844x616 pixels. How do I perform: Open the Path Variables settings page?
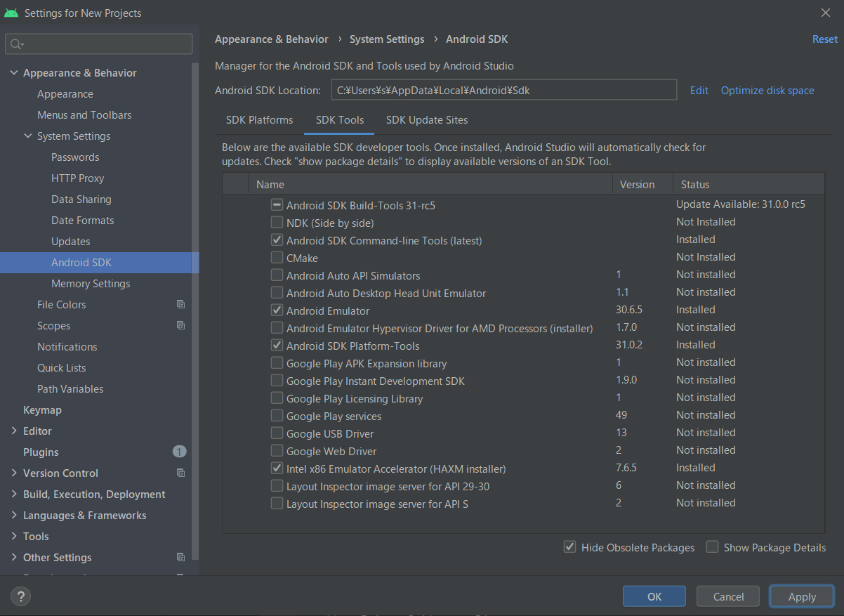70,389
